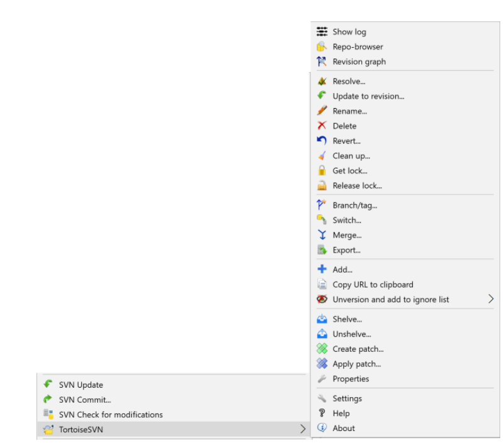Click the Branch/tag icon
Viewport: 504px width, 443px height.
[x=322, y=205]
